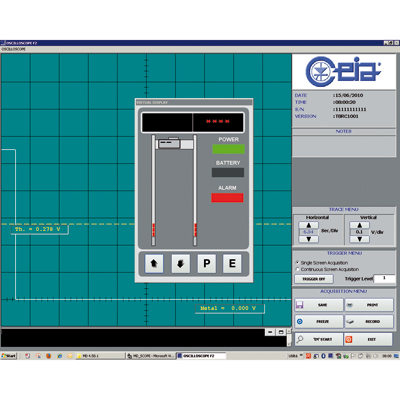Click the P key on virtual display
The height and width of the screenshot is (400, 400).
point(207,264)
